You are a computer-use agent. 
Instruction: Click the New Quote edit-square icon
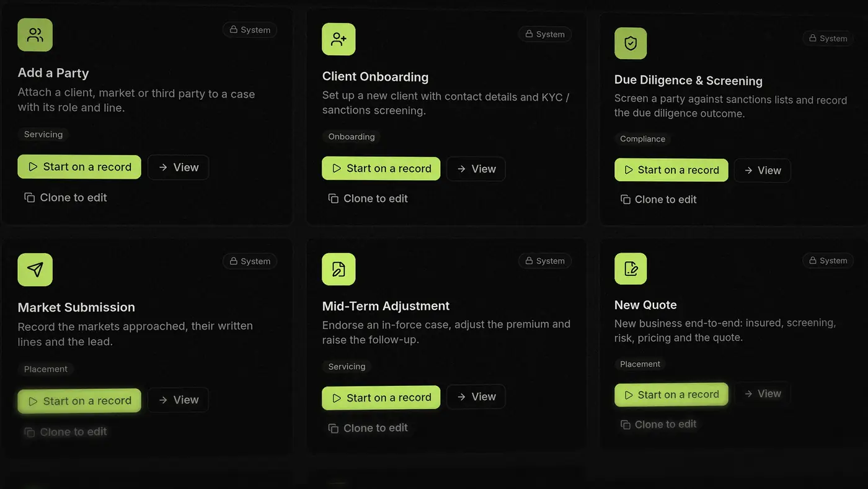[x=631, y=268]
